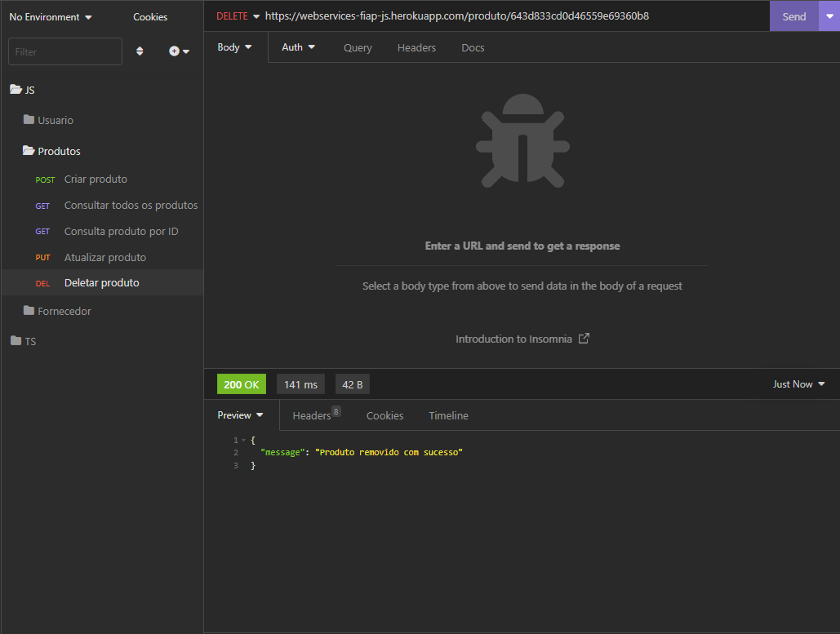840x634 pixels.
Task: Expand the Auth dropdown
Action: point(298,47)
